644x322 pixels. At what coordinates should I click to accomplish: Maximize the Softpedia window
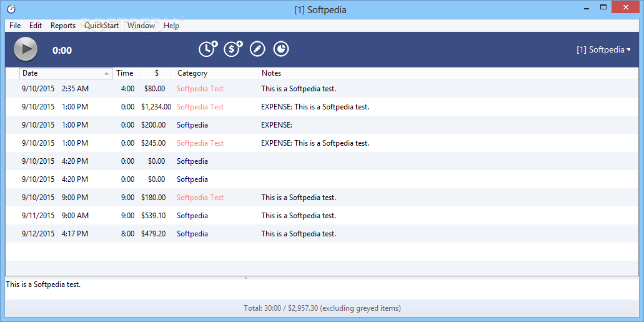coord(603,7)
